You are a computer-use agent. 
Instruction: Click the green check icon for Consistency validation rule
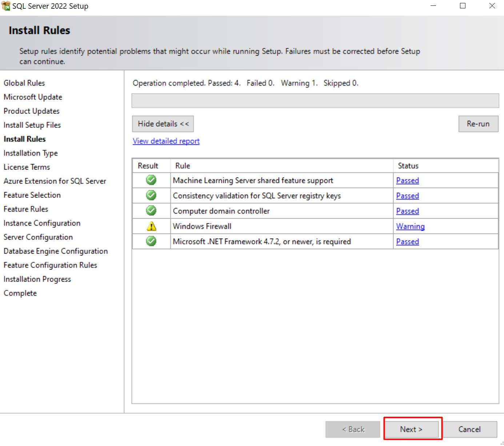click(x=151, y=195)
